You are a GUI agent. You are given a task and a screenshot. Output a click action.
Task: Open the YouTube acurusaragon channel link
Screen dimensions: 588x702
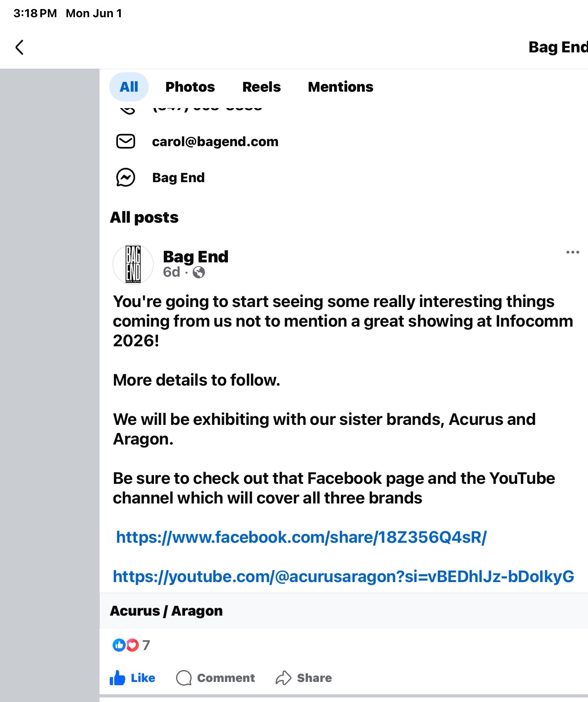point(344,576)
